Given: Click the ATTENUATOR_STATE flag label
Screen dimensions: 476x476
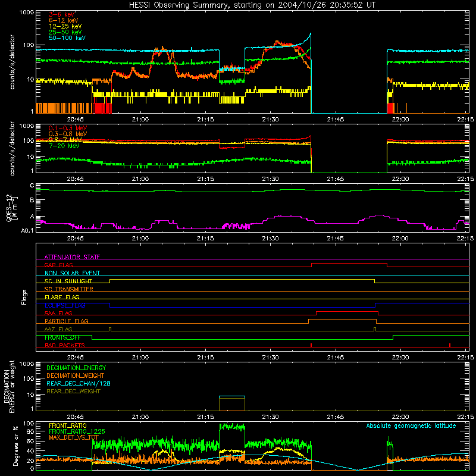Looking at the screenshot, I should click(x=72, y=257).
